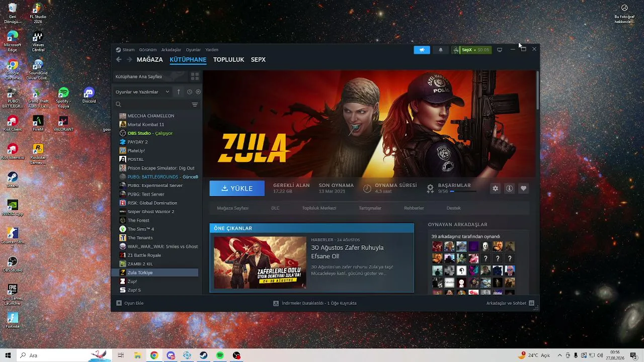Toggle sort by recent activity clock icon

point(190,92)
